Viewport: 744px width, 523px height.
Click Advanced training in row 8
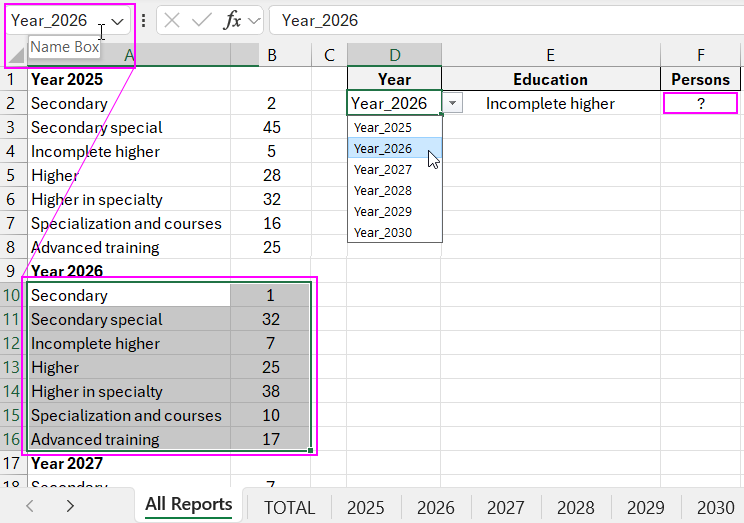(129, 247)
